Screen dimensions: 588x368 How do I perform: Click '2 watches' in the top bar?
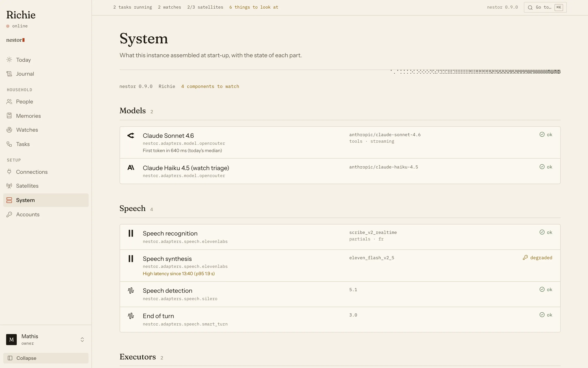169,7
